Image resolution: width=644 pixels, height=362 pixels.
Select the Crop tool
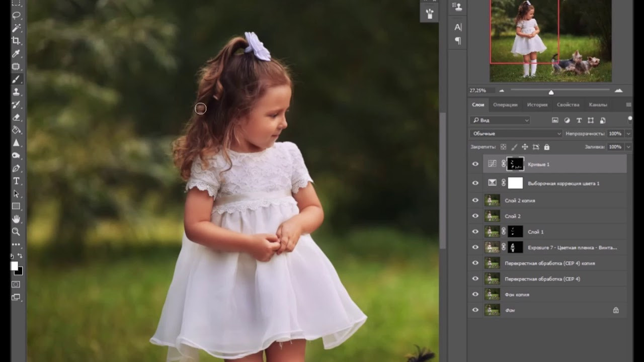point(16,41)
